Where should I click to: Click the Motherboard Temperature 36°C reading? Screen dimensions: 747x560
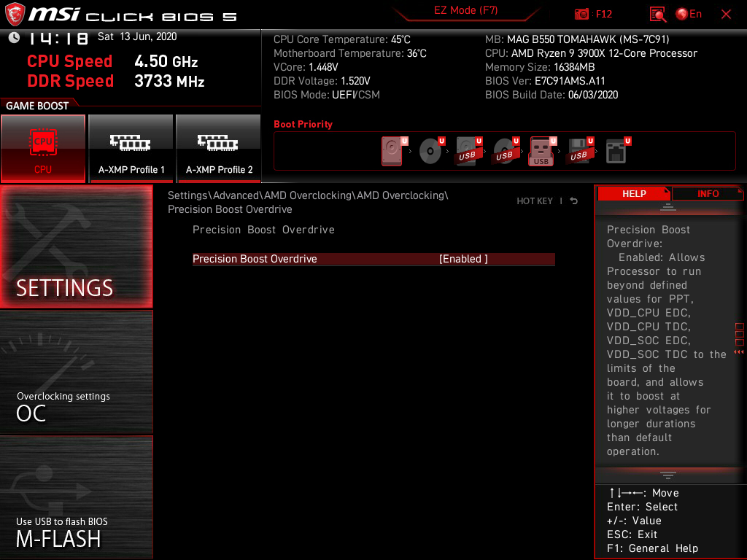point(349,53)
